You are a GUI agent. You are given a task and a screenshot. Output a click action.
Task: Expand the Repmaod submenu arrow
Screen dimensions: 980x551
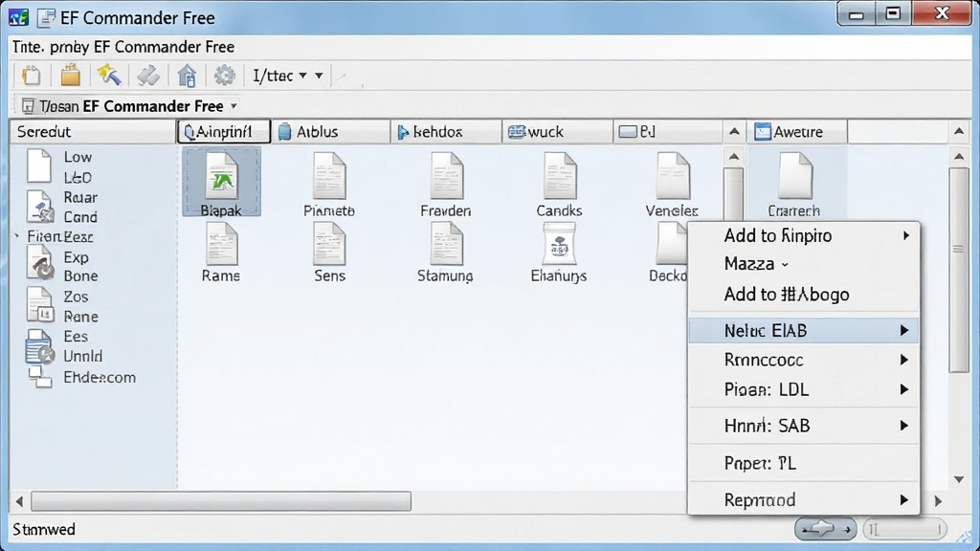[x=903, y=499]
